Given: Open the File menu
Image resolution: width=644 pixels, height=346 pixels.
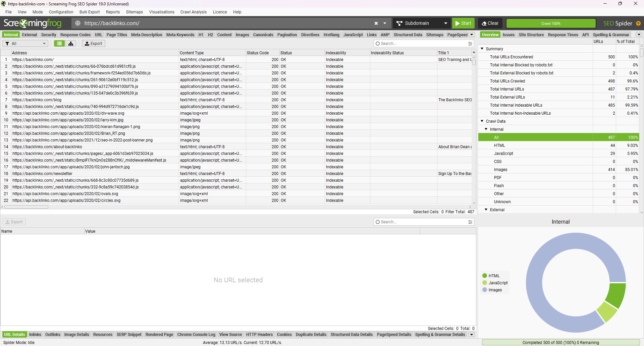Looking at the screenshot, I should coord(8,12).
